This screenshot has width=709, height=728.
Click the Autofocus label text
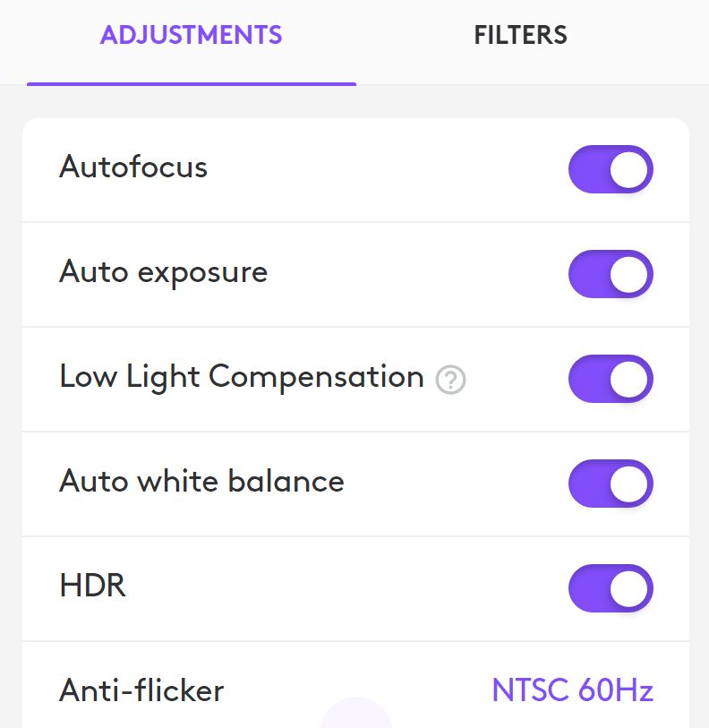133,167
